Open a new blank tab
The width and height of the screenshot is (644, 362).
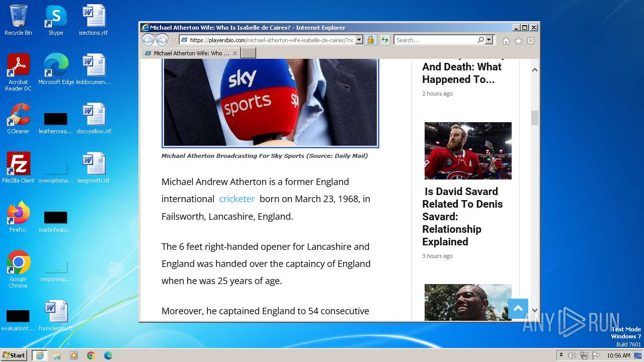click(x=249, y=53)
